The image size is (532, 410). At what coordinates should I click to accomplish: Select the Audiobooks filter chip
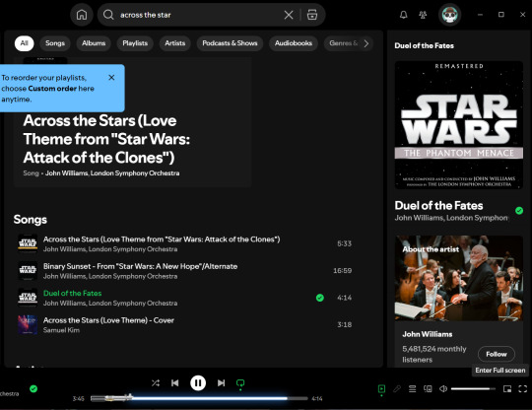click(x=294, y=43)
